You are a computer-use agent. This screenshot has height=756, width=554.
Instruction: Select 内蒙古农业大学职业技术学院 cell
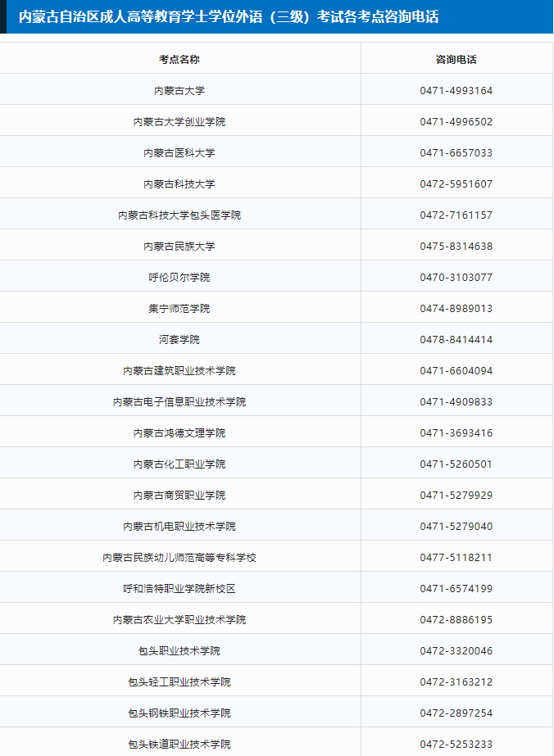pyautogui.click(x=179, y=619)
